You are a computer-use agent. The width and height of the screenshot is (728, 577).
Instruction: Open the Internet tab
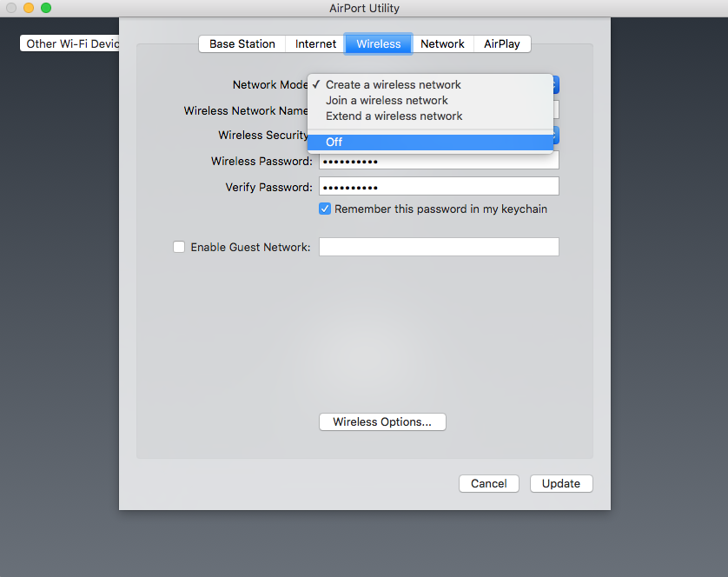coord(315,44)
